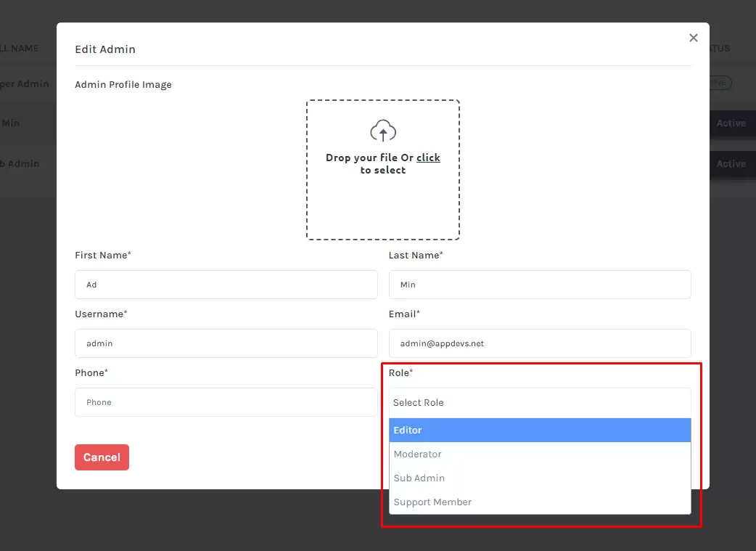Click into the Username field

click(x=226, y=343)
